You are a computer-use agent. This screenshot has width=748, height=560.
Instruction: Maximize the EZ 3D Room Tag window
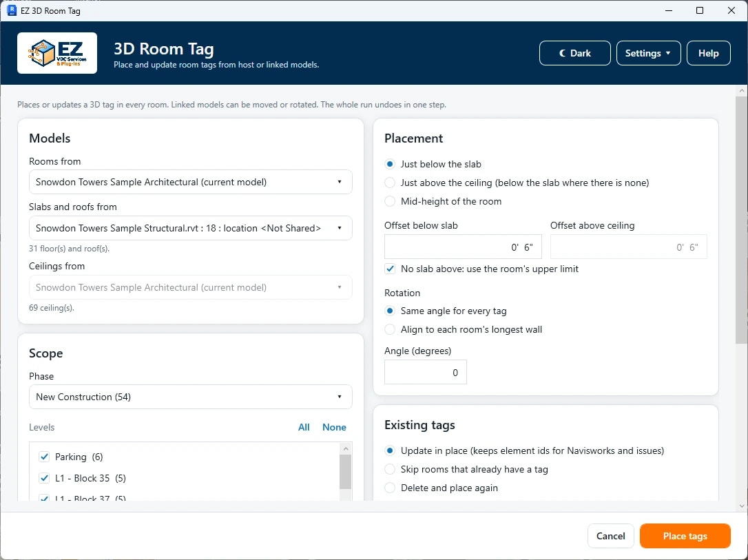700,10
